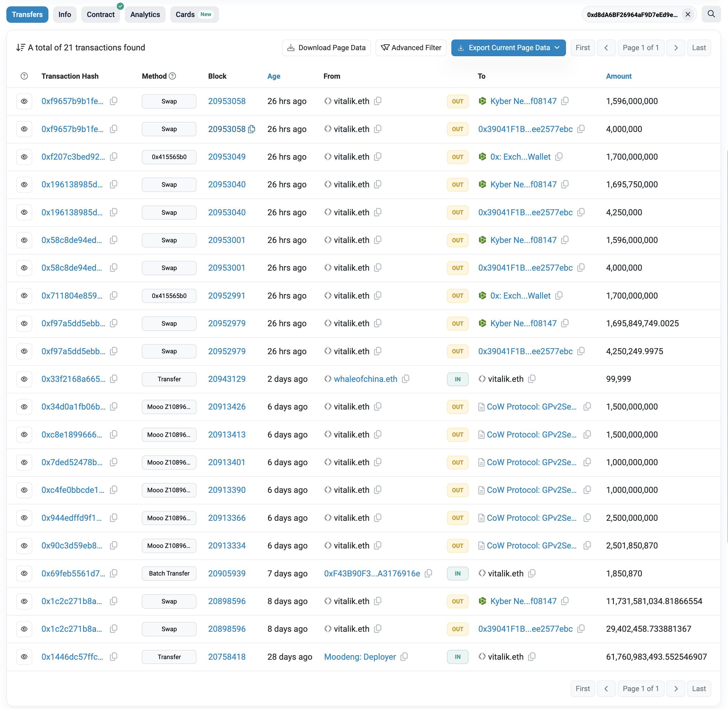Toggle the preview eye on the first transaction row
This screenshot has width=728, height=709.
click(x=24, y=101)
